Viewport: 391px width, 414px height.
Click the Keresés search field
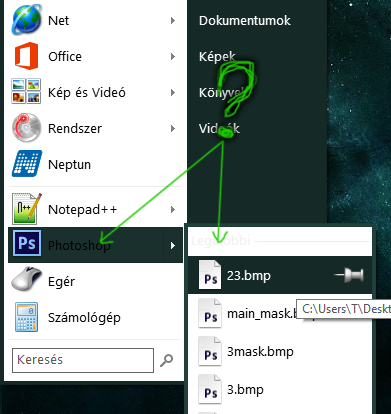[83, 360]
